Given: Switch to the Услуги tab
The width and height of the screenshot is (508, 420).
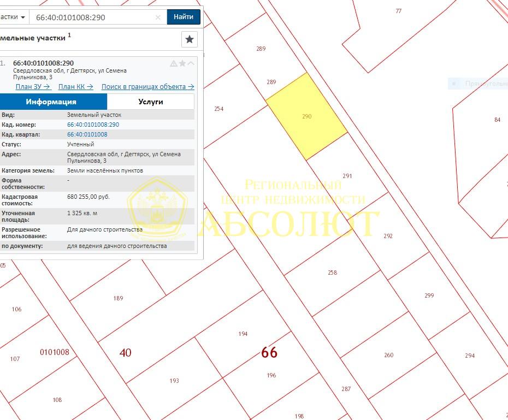Looking at the screenshot, I should pos(151,102).
